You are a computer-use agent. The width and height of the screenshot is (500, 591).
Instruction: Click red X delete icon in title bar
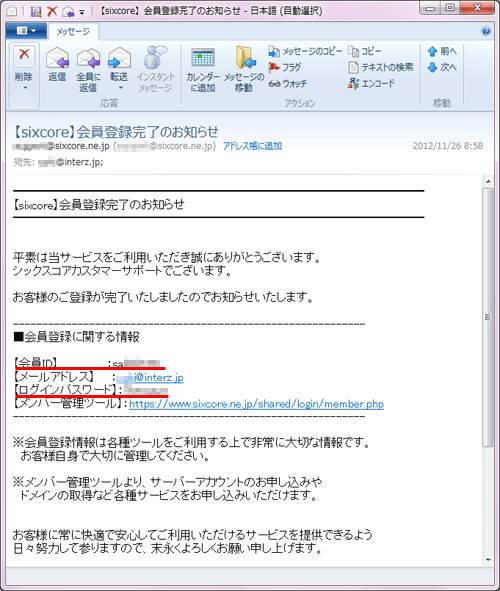[x=52, y=11]
